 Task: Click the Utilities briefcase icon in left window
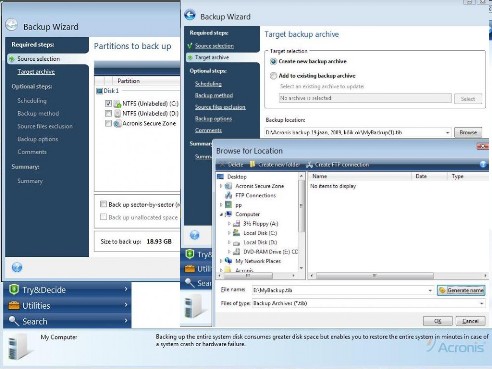point(14,305)
